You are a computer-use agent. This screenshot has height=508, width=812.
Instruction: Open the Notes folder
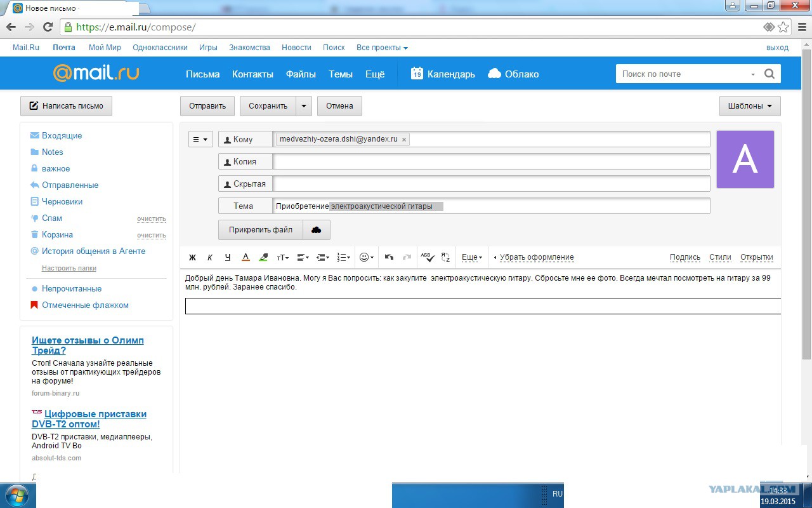point(52,152)
